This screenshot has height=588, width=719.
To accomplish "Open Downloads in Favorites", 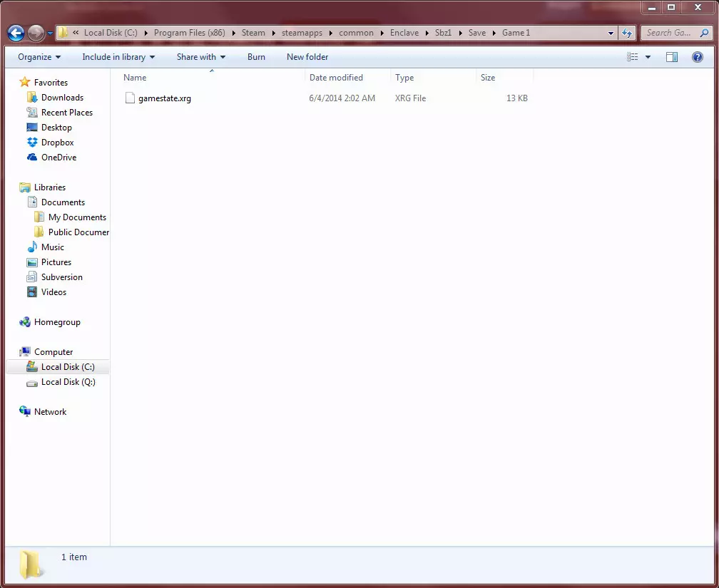I will click(62, 97).
